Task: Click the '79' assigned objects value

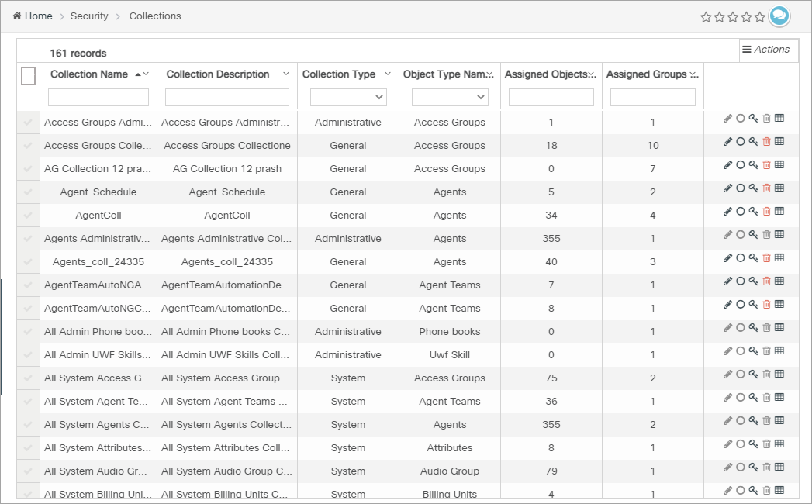Action: point(551,471)
